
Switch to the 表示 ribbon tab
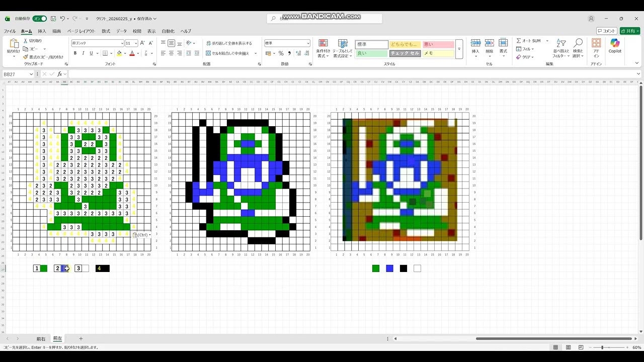coord(151,31)
